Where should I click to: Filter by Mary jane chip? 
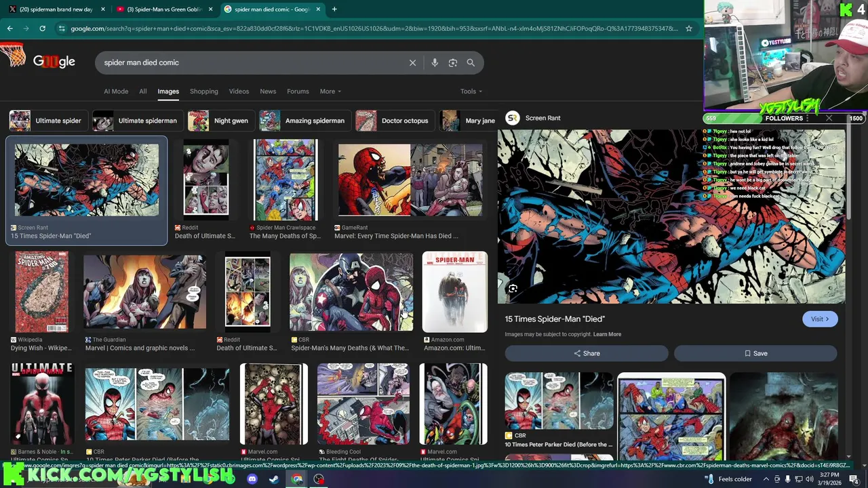469,121
